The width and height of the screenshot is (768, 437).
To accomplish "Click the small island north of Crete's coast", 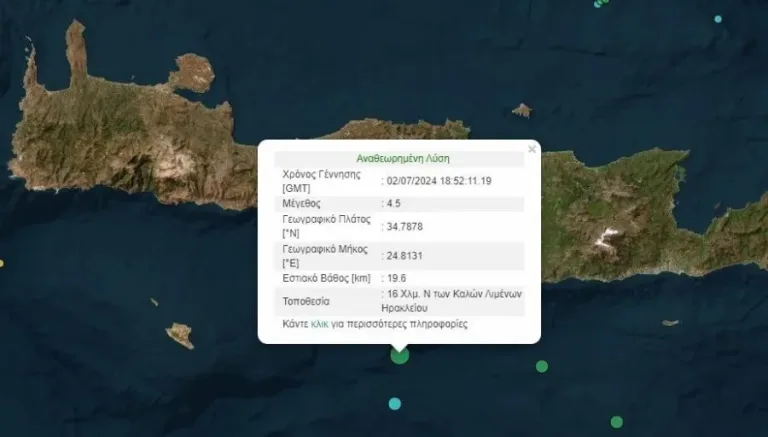I will (x=521, y=110).
